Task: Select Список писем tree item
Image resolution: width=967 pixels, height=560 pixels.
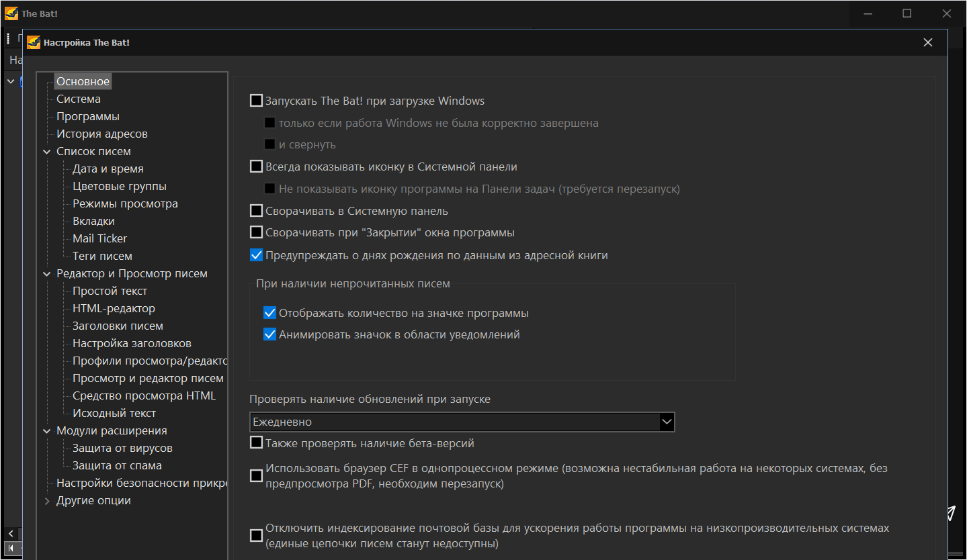Action: pos(93,151)
